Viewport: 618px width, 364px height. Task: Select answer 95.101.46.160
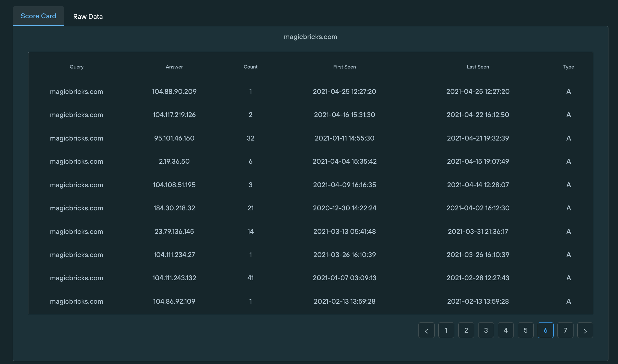(174, 138)
